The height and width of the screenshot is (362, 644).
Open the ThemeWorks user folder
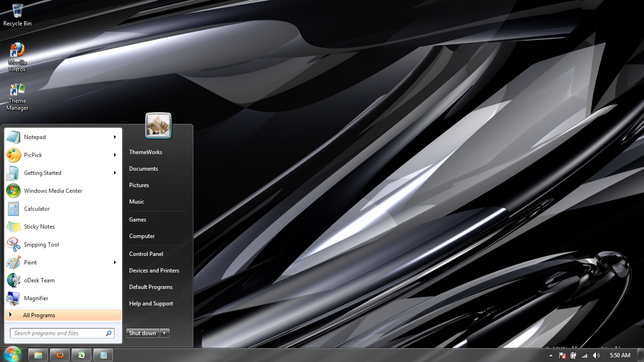tap(146, 152)
